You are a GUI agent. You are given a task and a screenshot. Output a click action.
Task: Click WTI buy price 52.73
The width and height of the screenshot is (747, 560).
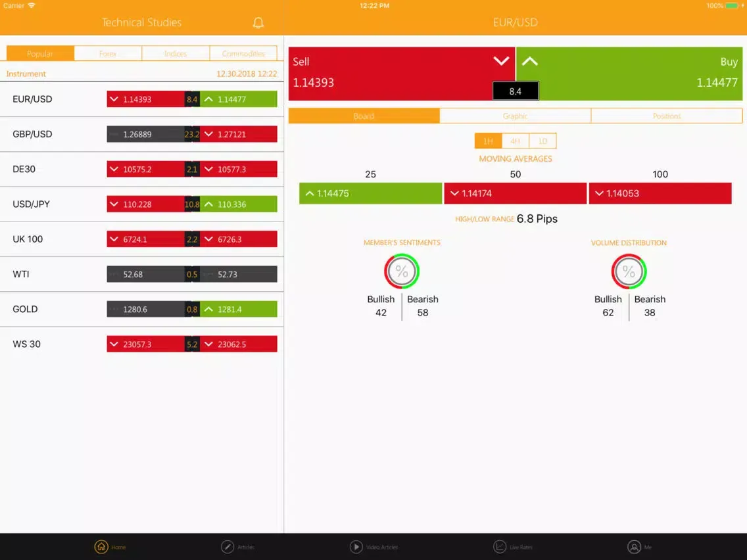238,274
